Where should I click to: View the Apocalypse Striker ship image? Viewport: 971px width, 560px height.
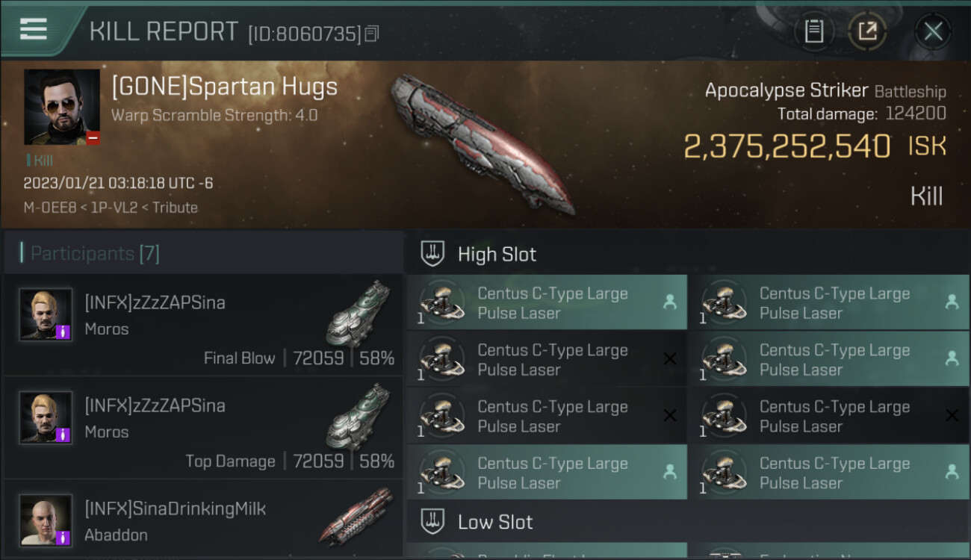[482, 142]
